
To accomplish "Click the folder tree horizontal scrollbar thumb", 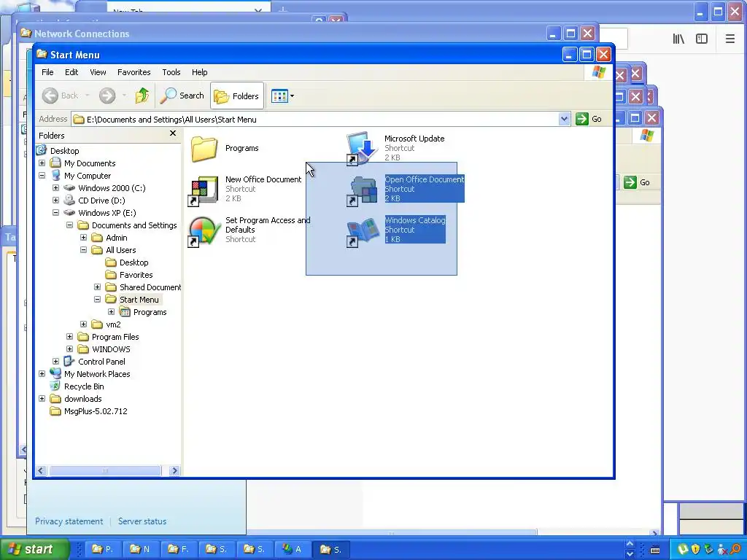I will coord(105,471).
